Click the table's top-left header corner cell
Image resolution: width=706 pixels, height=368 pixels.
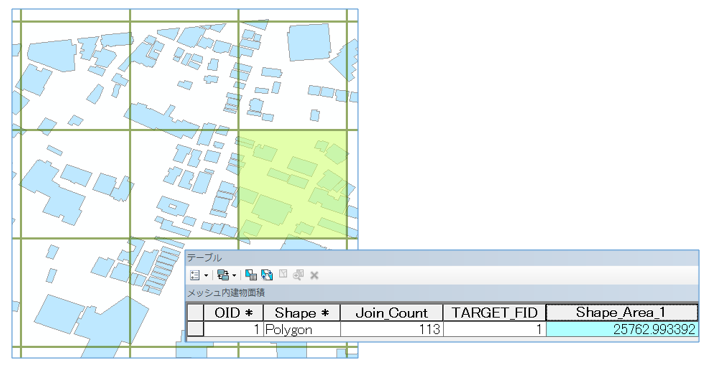[195, 313]
